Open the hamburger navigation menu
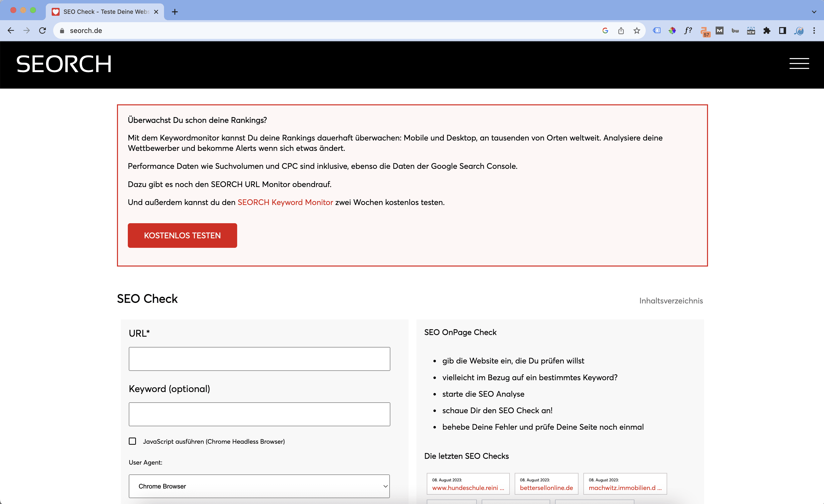 coord(799,63)
